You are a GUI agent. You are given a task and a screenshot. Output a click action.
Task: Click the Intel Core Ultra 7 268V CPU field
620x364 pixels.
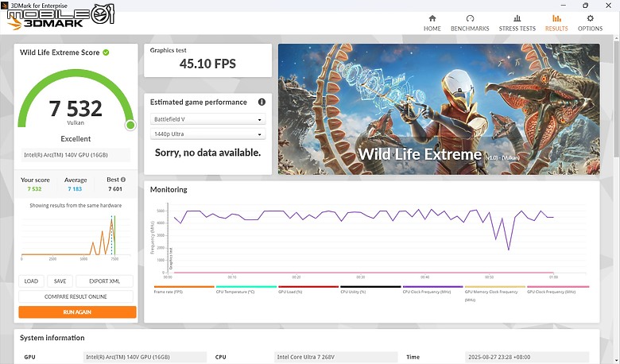pos(335,357)
